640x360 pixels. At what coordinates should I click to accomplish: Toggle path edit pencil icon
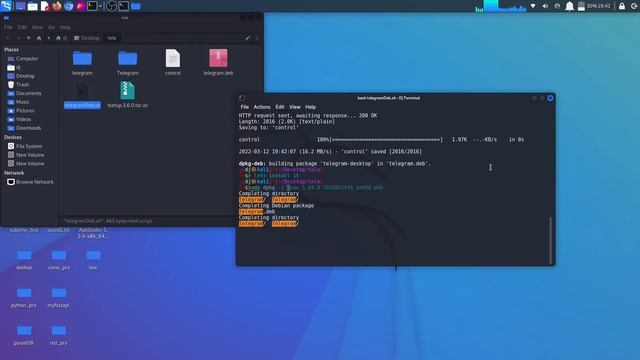[247, 38]
